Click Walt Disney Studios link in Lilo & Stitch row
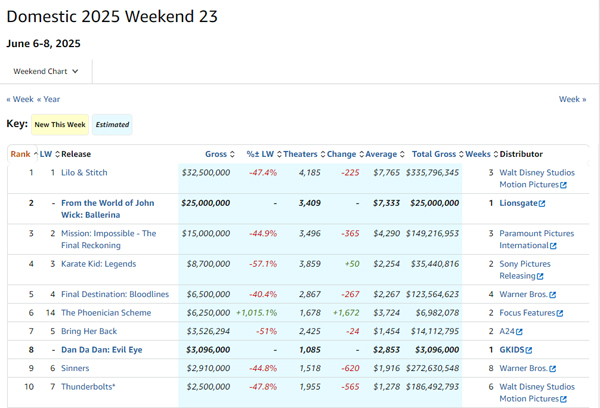The height and width of the screenshot is (408, 600). pyautogui.click(x=537, y=178)
